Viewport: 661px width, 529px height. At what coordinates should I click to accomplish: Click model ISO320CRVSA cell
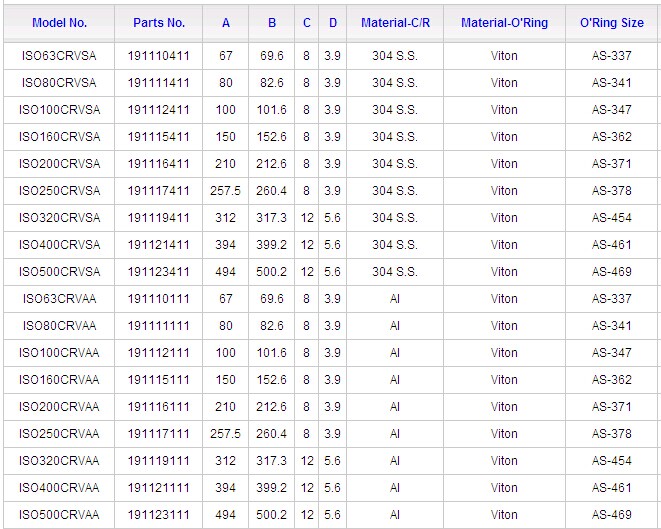[60, 218]
